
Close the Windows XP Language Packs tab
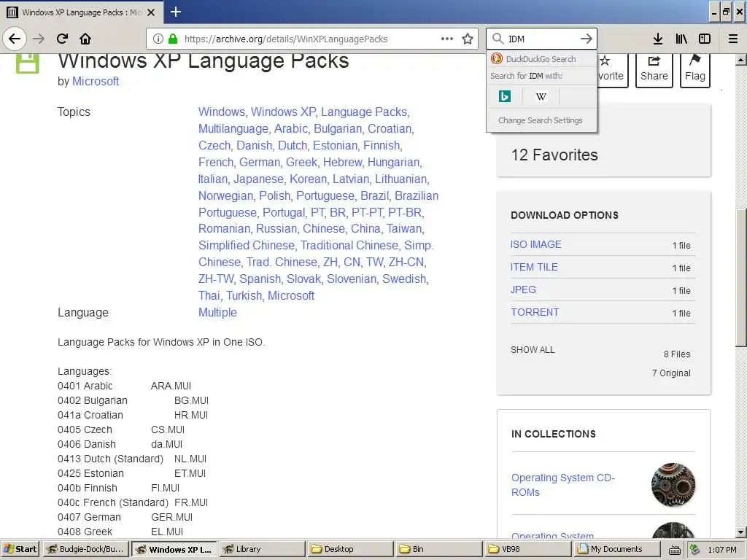point(151,12)
